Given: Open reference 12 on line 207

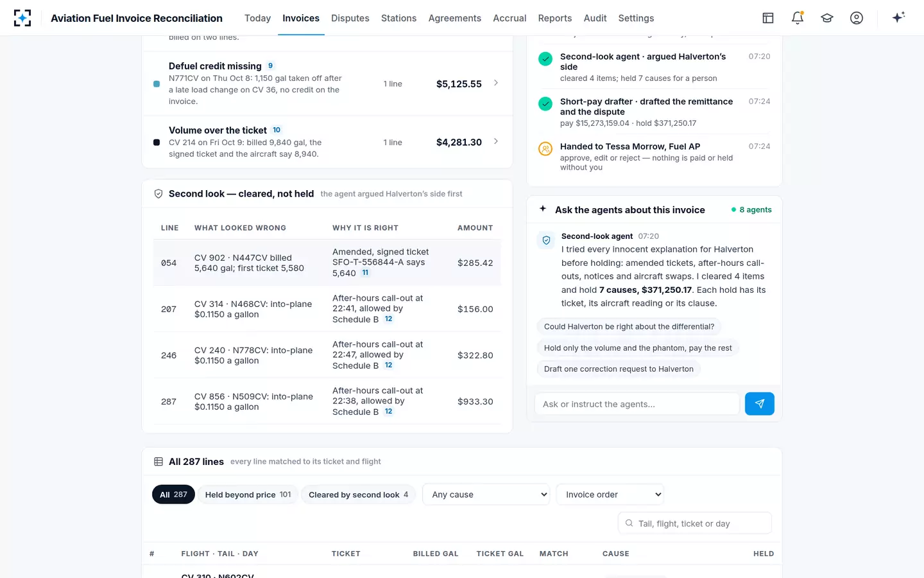Looking at the screenshot, I should 388,319.
